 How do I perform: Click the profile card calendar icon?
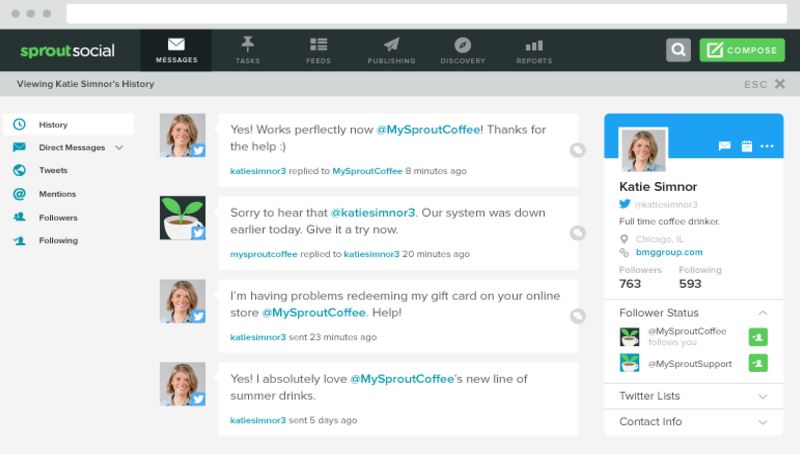(746, 146)
